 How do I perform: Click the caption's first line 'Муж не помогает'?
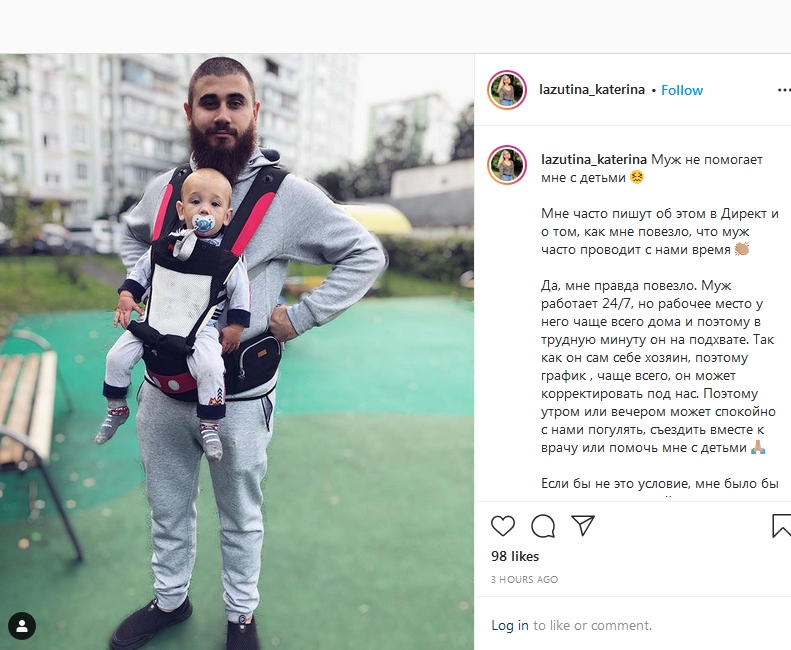(x=707, y=159)
